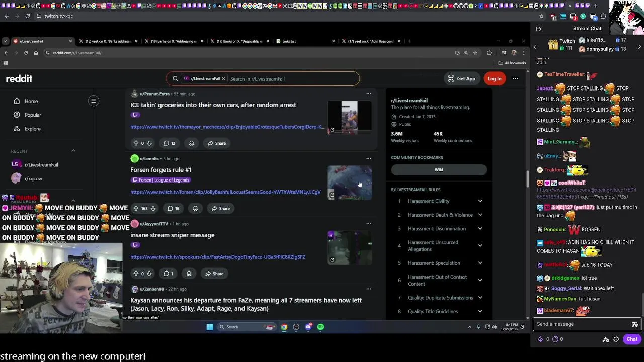644x362 pixels.
Task: Upvote the Forsen forgets rule #1 post
Action: 136,208
